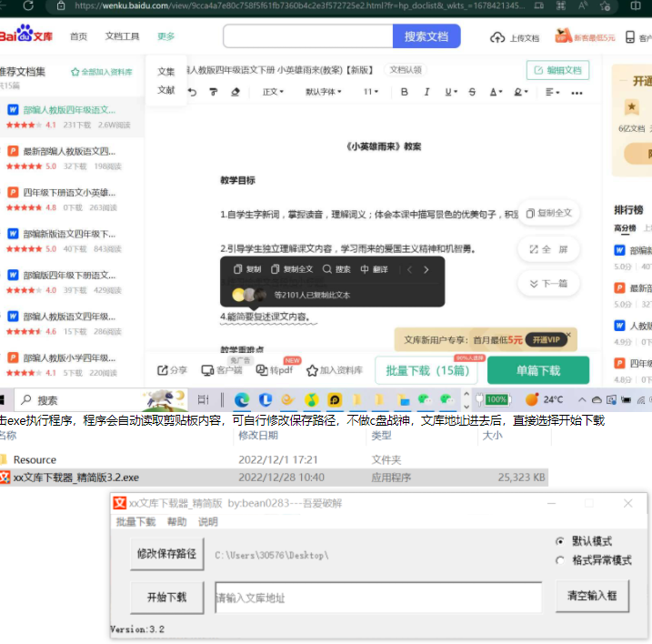Click the Wenku address input in downloader
The image size is (652, 644).
click(378, 598)
